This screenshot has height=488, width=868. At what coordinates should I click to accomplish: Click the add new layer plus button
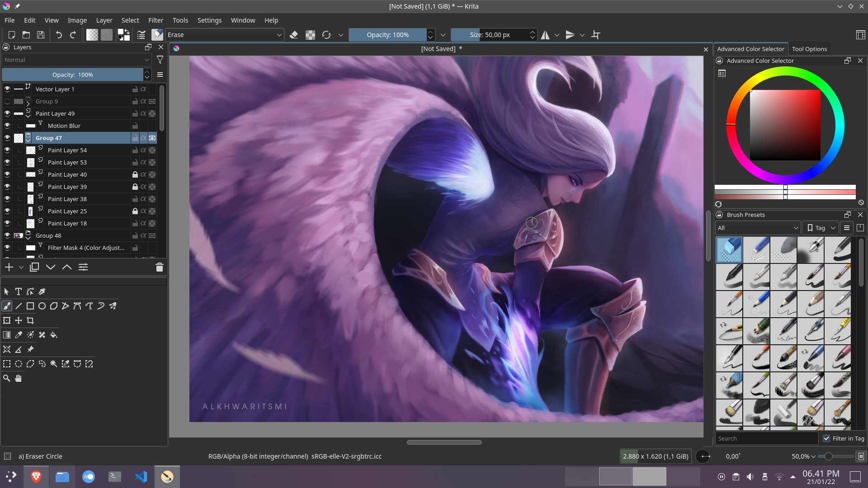coord(9,267)
